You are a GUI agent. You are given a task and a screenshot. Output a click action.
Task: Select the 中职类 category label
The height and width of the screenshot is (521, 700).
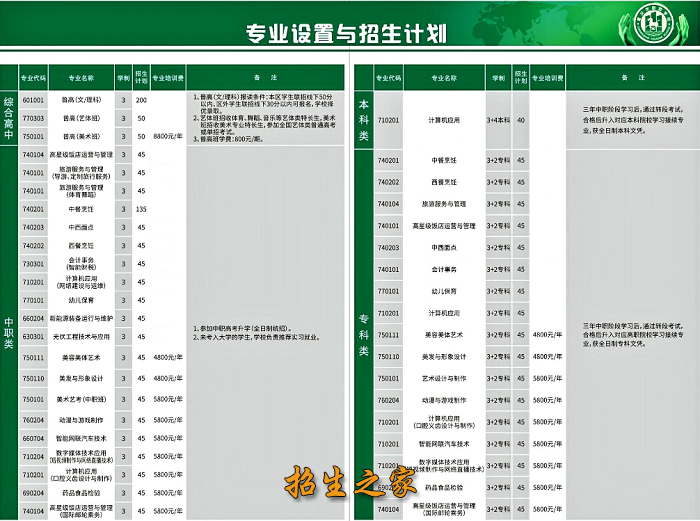tap(9, 331)
